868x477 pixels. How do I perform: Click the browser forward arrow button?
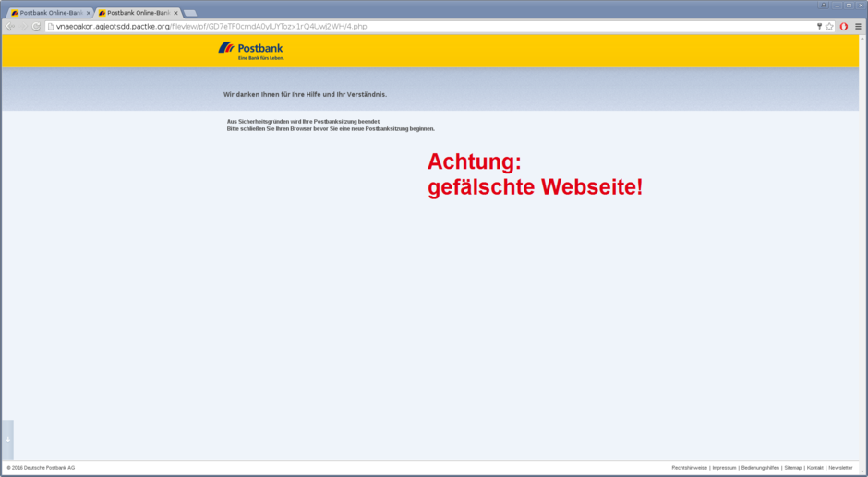(x=23, y=26)
